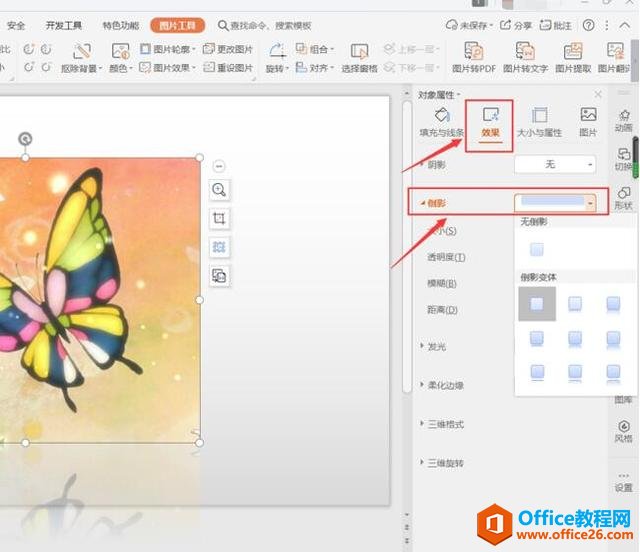Screen dimensions: 640x552
Task: Click the minus collapse icon beside the image
Action: pyautogui.click(x=219, y=166)
